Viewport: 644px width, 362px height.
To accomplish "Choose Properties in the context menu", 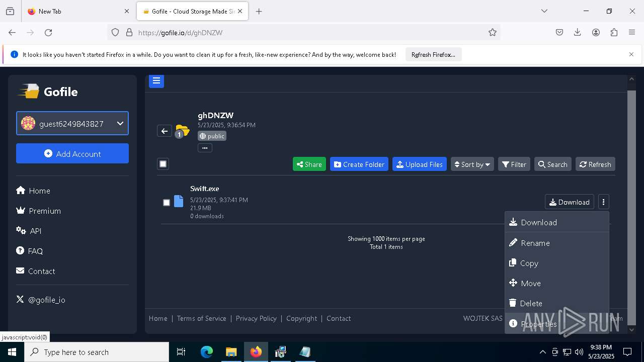I will (x=557, y=324).
